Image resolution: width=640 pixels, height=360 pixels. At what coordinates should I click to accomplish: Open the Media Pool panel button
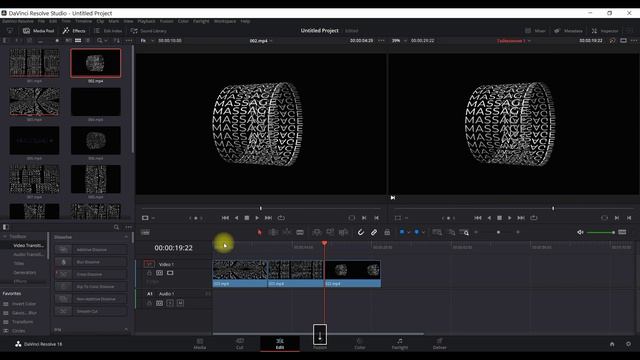38,31
